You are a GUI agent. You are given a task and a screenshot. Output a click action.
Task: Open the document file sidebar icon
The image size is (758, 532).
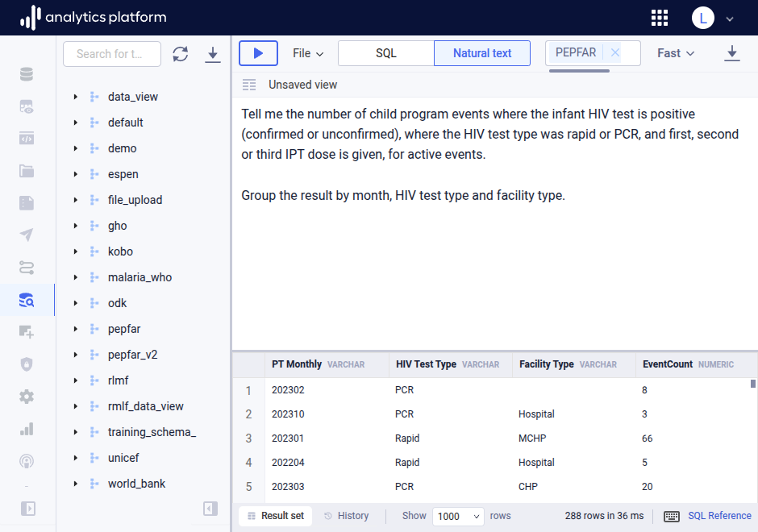[27, 203]
